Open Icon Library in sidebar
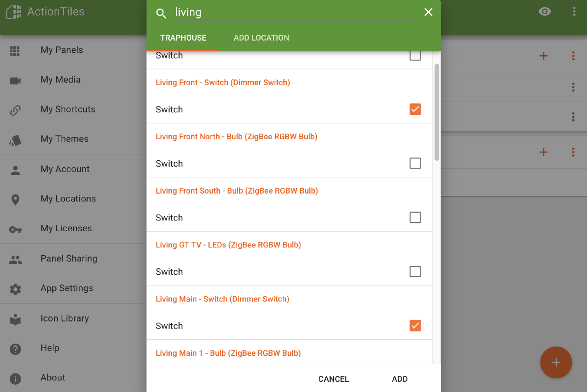The height and width of the screenshot is (392, 587). (x=73, y=319)
